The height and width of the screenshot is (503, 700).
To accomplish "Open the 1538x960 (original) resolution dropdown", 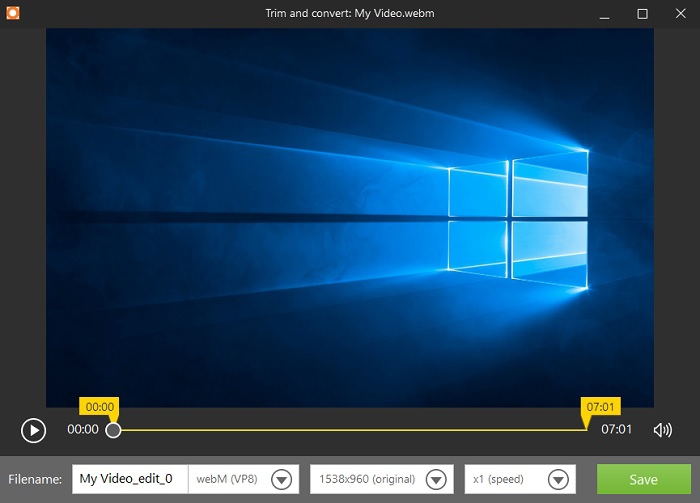I will click(x=382, y=479).
